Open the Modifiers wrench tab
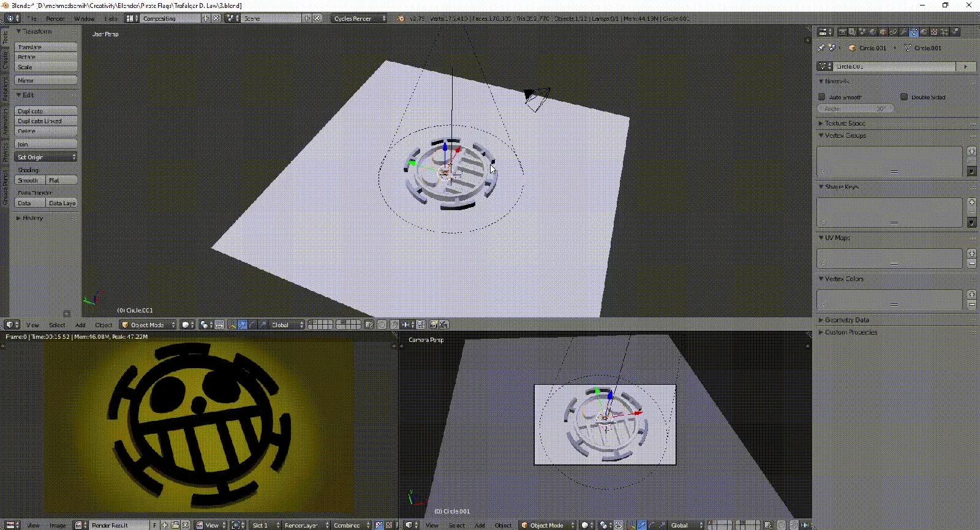 coord(903,32)
